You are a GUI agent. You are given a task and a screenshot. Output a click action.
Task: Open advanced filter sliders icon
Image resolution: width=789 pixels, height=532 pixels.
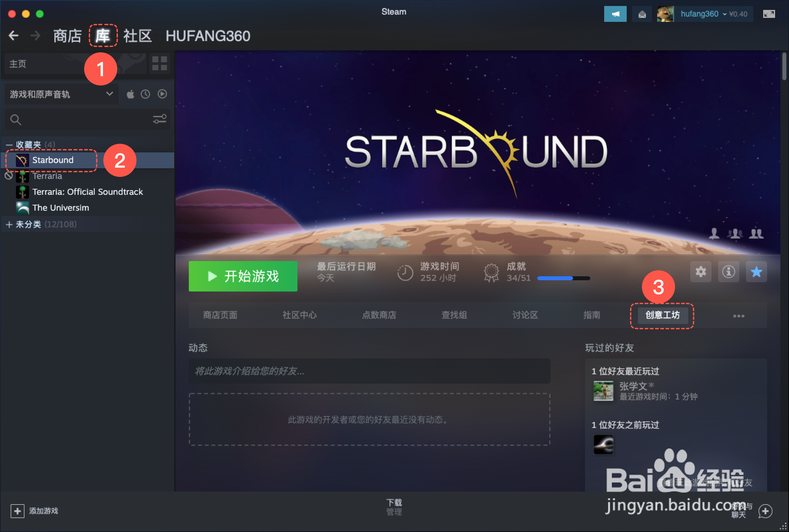pos(159,119)
